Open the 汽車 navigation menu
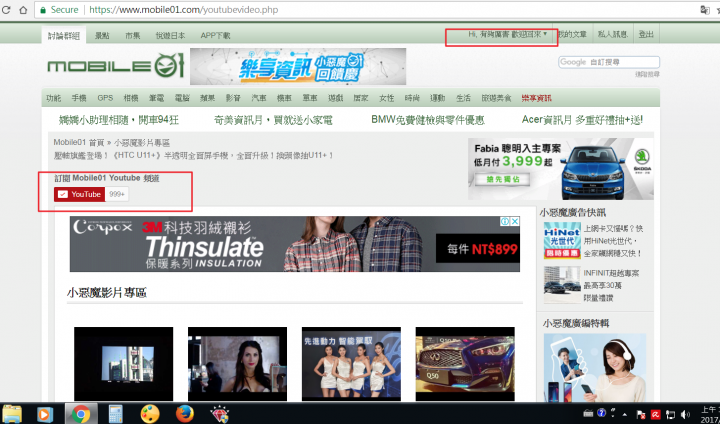 tap(259, 98)
